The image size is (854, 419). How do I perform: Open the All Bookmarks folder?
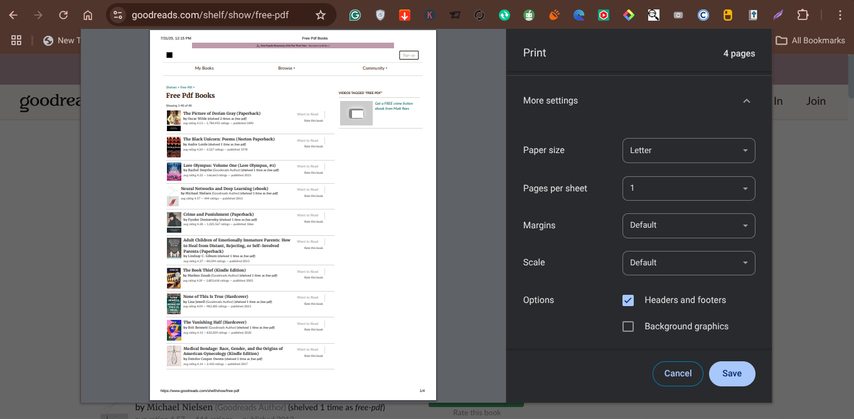810,40
